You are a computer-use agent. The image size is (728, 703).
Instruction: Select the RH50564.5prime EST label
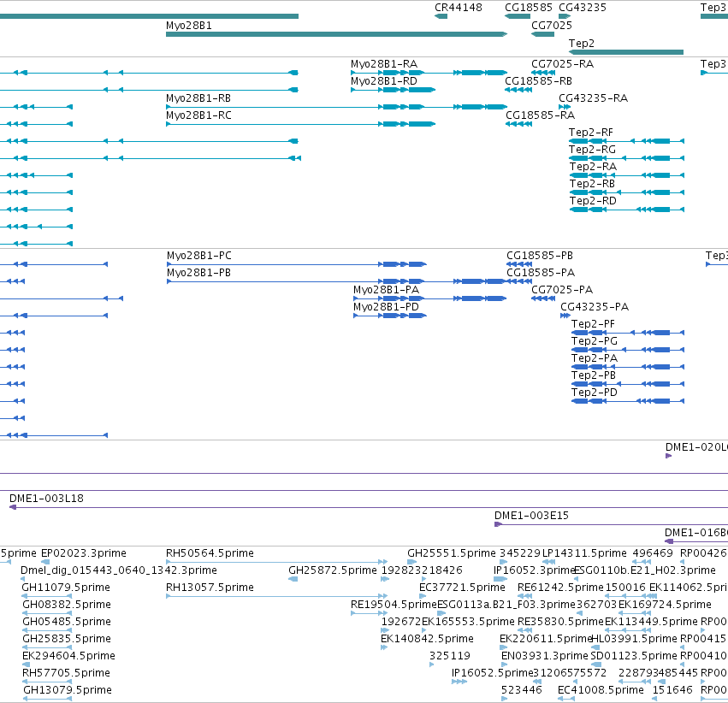[x=210, y=553]
